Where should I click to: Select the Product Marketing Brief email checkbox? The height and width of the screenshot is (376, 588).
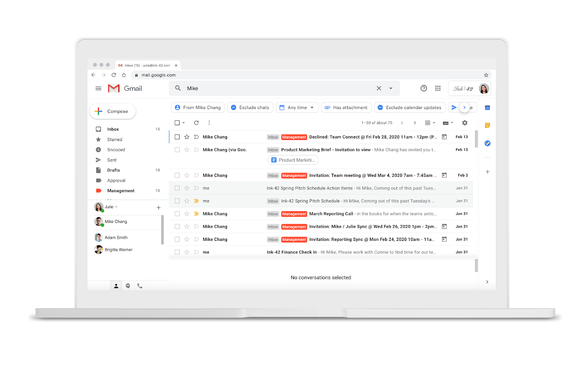[177, 150]
